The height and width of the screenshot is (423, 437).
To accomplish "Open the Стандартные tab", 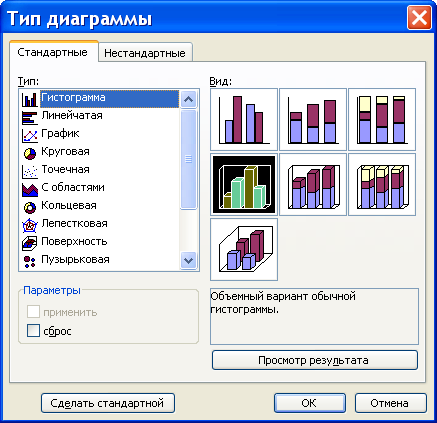I will [x=53, y=52].
